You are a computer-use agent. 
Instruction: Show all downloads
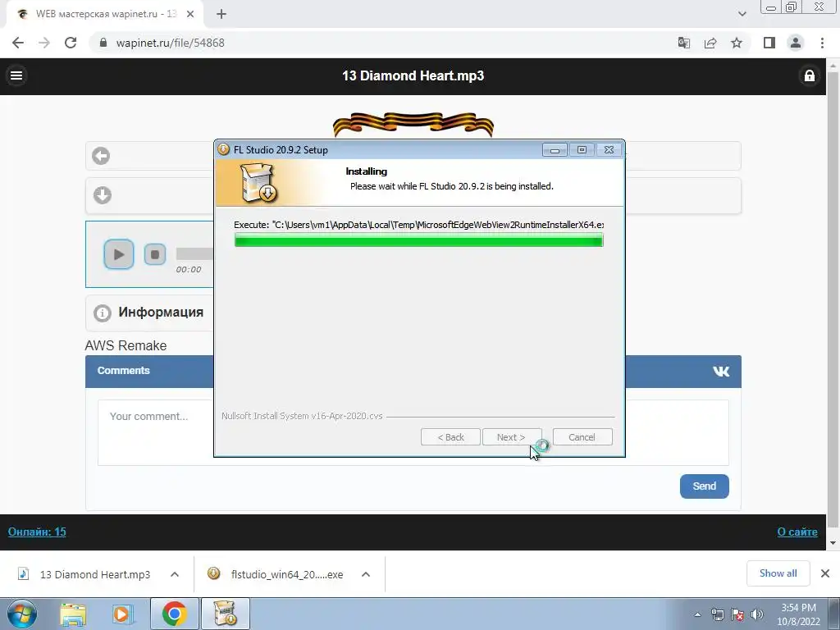point(778,573)
